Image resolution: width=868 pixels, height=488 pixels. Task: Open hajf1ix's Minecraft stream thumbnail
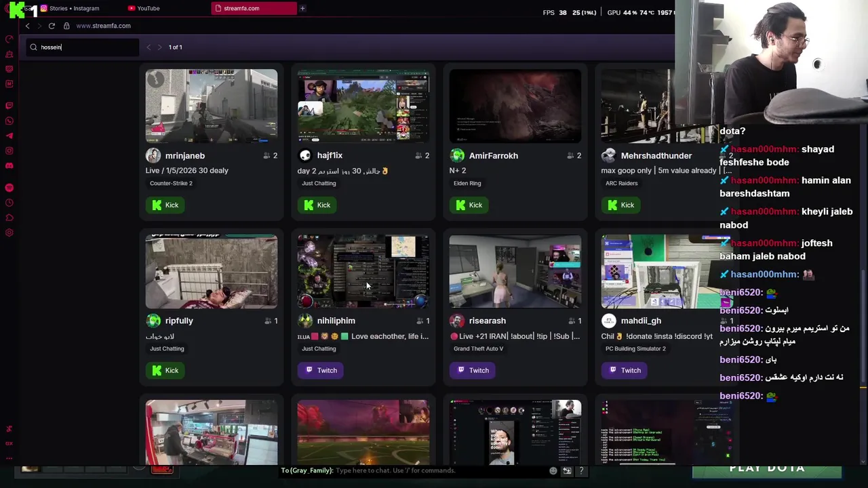(x=363, y=106)
